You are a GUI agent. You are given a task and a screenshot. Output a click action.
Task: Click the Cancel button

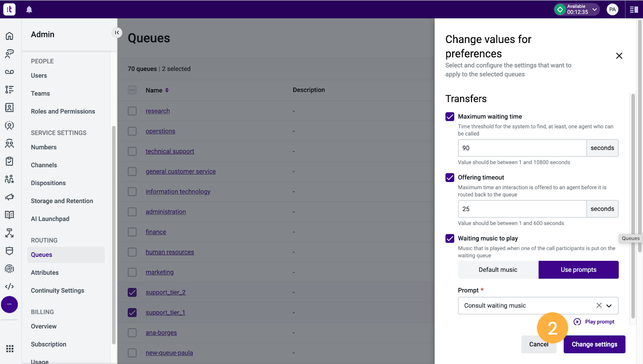(539, 344)
